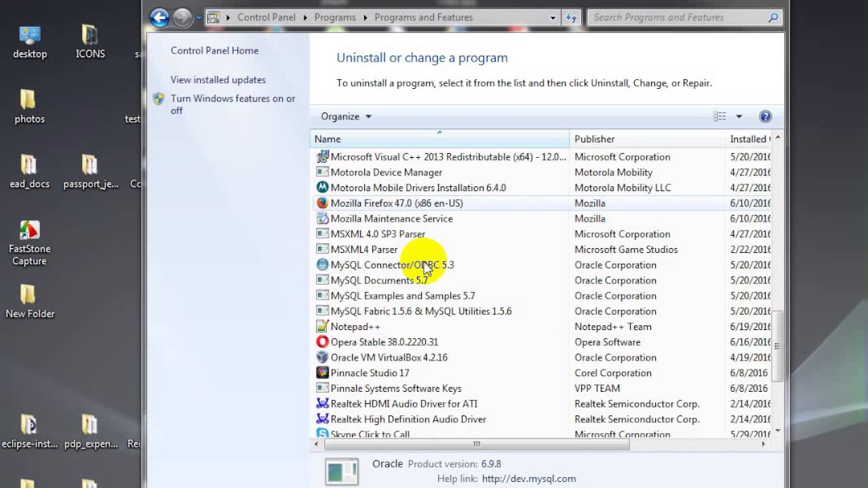Click the horizontal scrollbar right arrow
The image size is (868, 488).
764,445
